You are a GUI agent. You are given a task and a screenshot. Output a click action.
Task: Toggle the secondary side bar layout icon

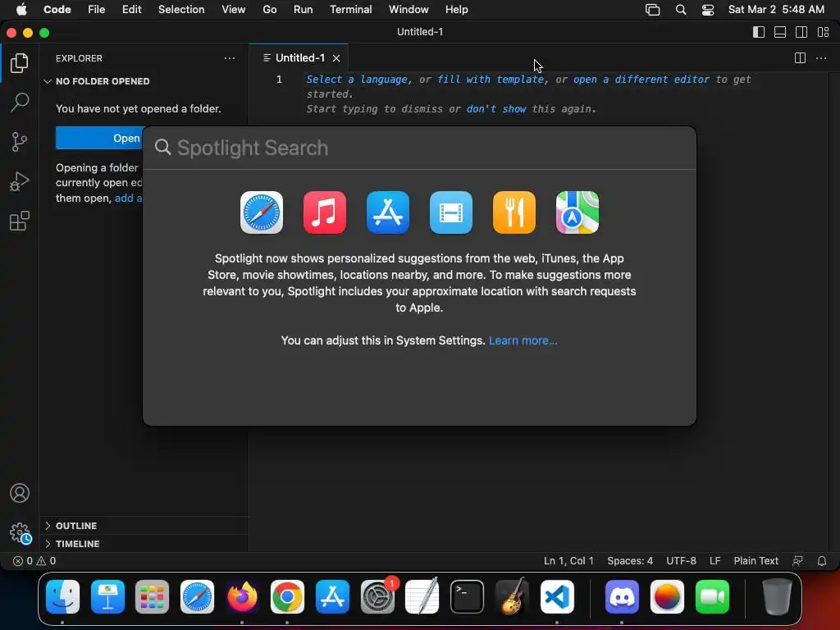click(x=801, y=32)
